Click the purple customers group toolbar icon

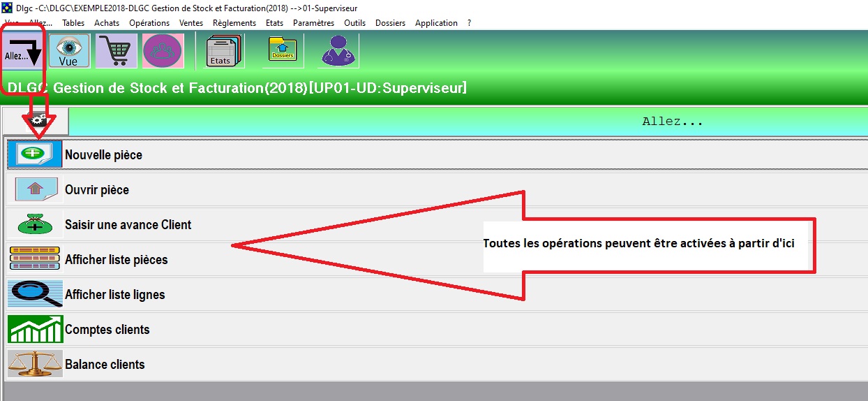[163, 51]
